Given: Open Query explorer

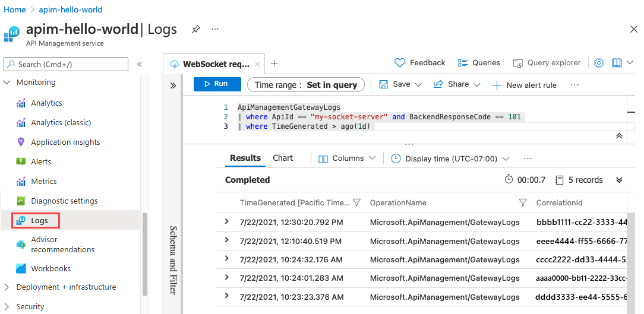Looking at the screenshot, I should click(547, 63).
